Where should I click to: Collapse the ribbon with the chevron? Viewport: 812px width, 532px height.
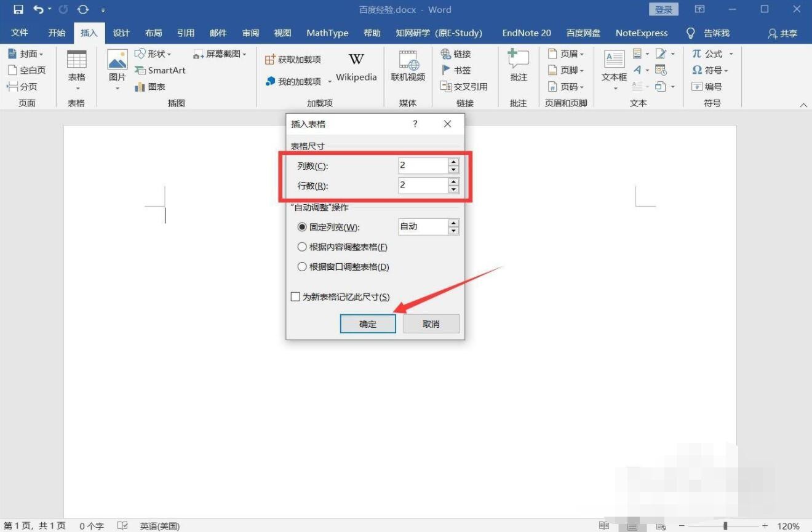pos(803,105)
